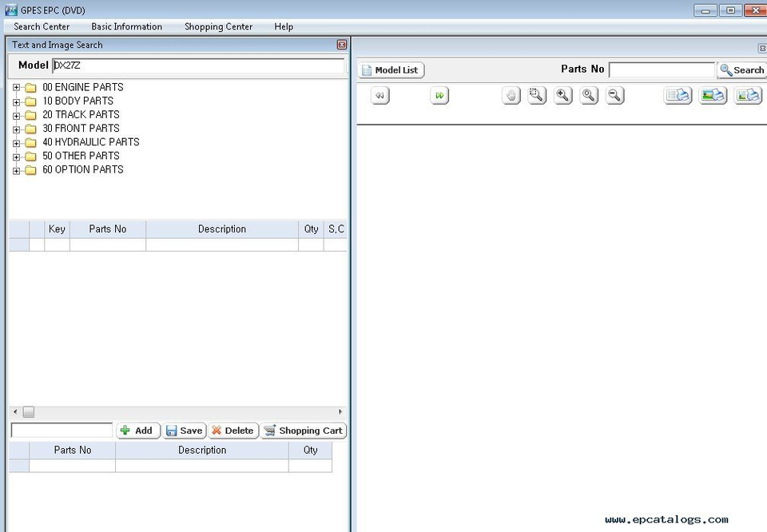Click the Key column header

(58, 228)
